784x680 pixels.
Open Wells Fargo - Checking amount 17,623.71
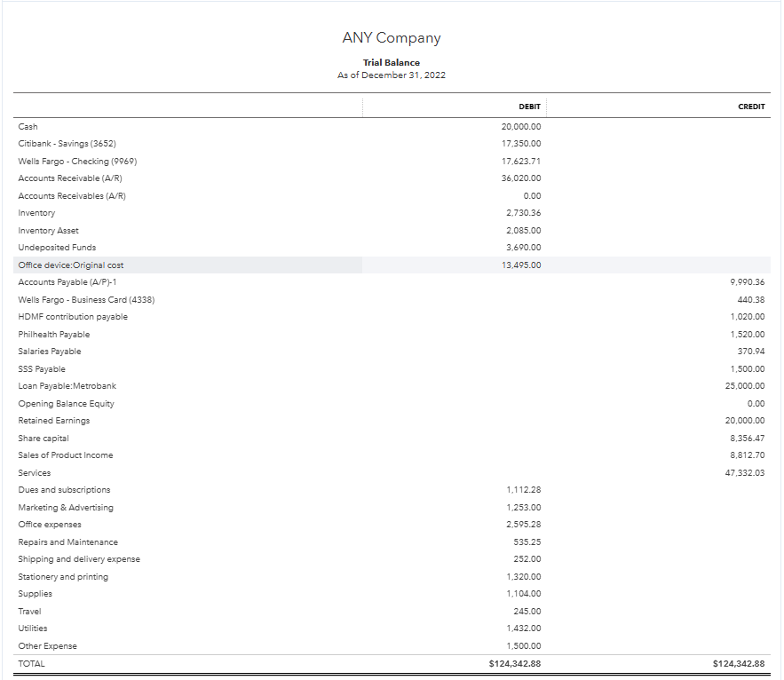[x=521, y=161]
